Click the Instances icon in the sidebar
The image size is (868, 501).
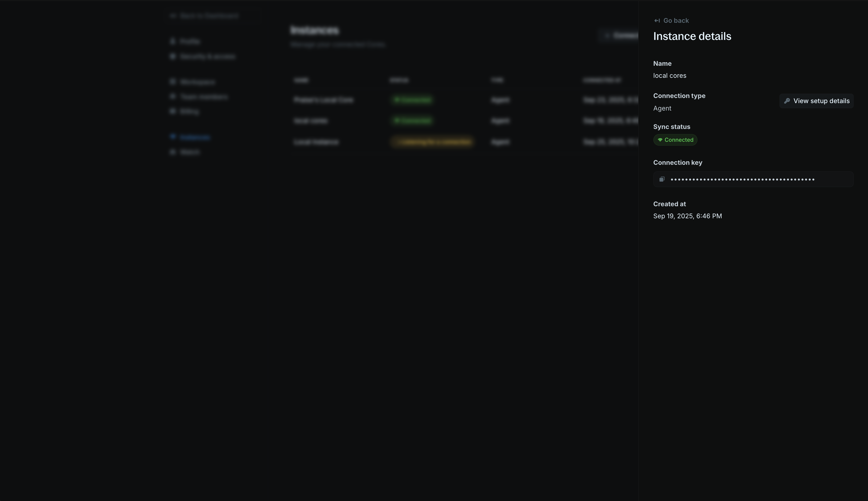[x=173, y=137]
